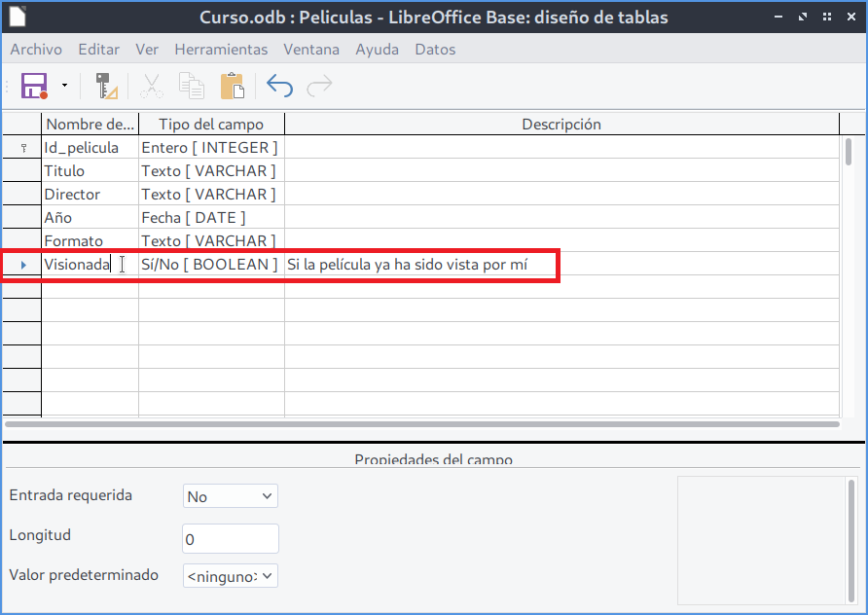Viewport: 868px width, 615px height.
Task: Open the Save dropdown arrow
Action: coord(64,87)
